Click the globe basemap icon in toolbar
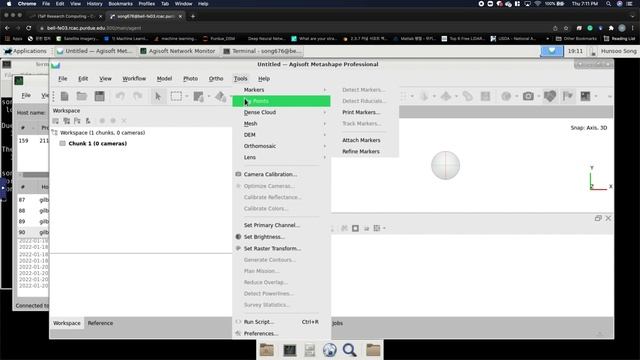 click(x=506, y=96)
